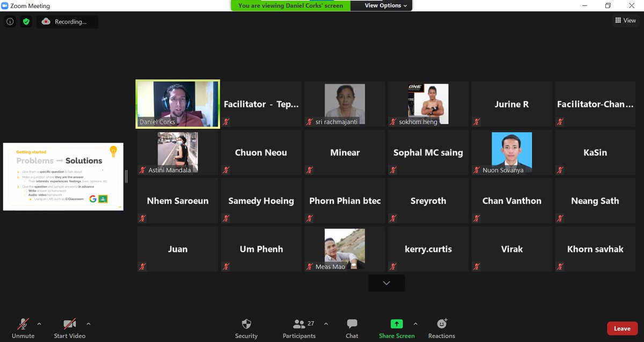Select Nuon Sovanya's tile
644x342 pixels.
coord(512,152)
